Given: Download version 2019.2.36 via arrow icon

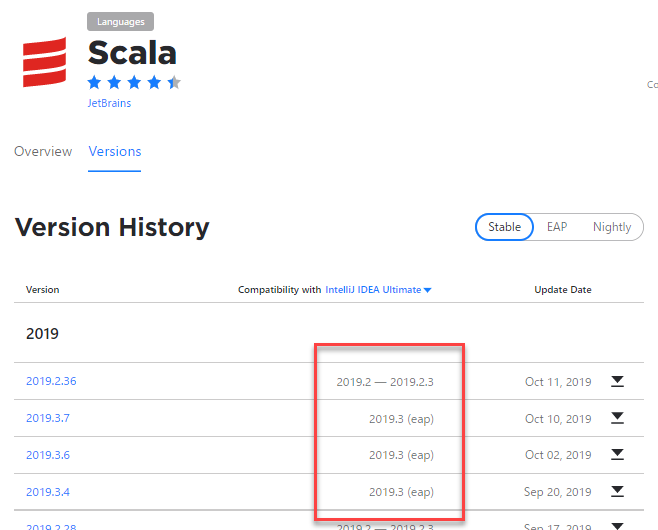Looking at the screenshot, I should 617,381.
